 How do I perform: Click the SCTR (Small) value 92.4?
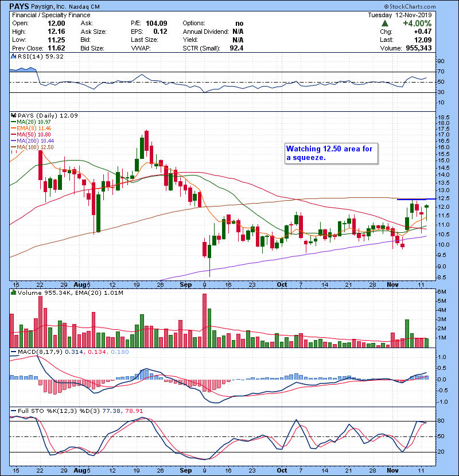[x=236, y=48]
